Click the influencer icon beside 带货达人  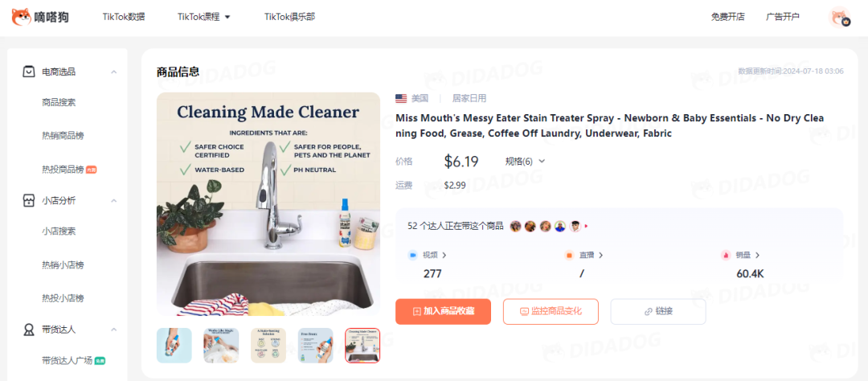click(x=28, y=330)
